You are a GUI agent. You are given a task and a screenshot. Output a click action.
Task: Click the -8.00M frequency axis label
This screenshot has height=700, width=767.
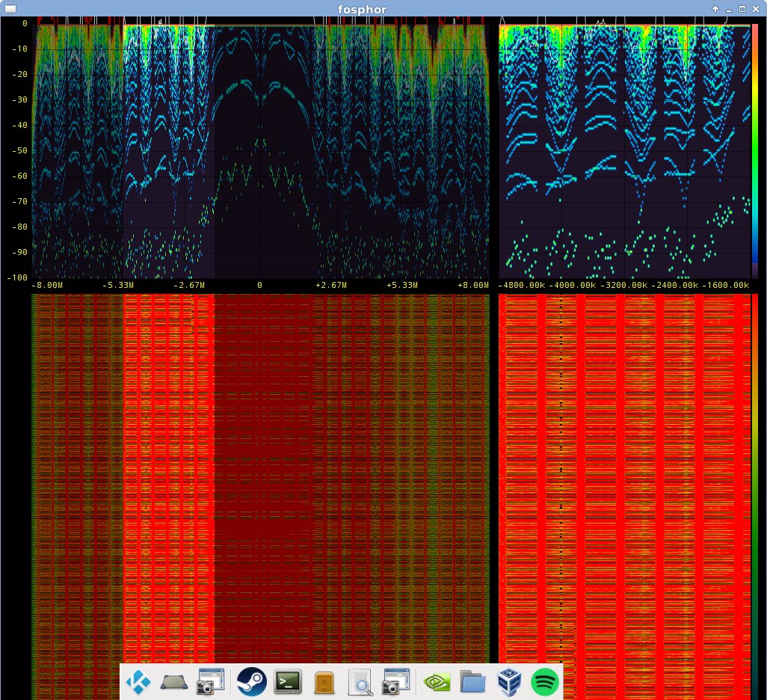click(x=46, y=285)
